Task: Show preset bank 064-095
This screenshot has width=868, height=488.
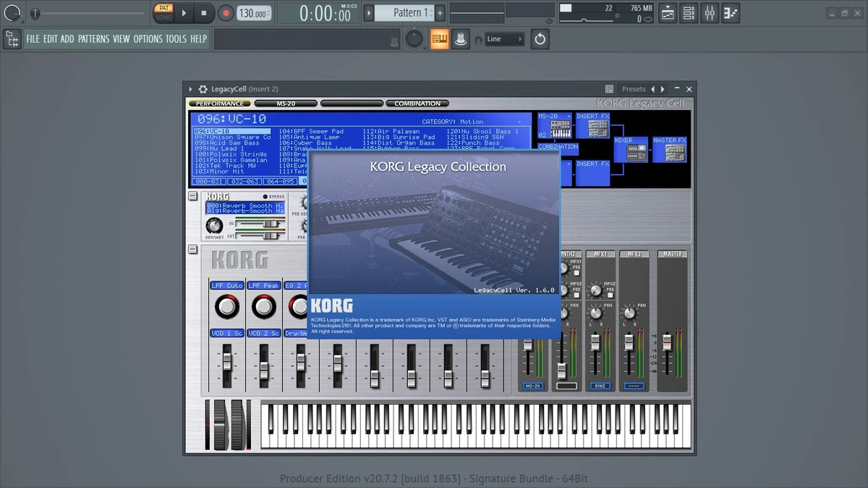Action: click(x=278, y=181)
